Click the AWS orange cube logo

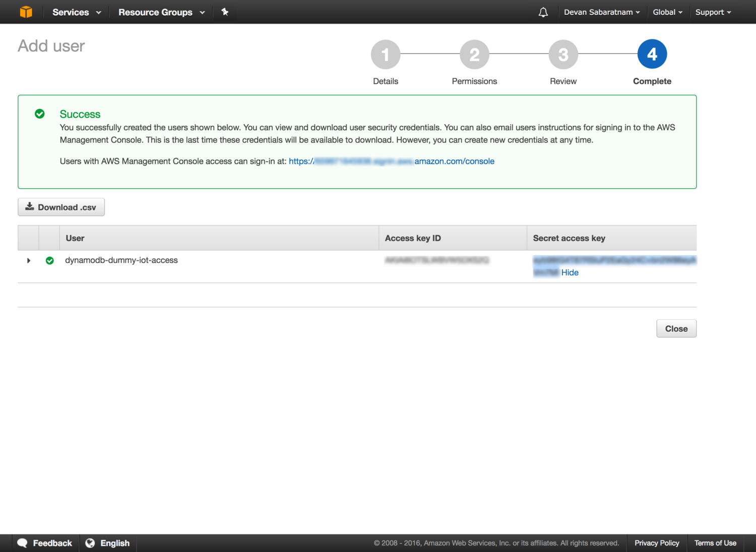point(26,12)
